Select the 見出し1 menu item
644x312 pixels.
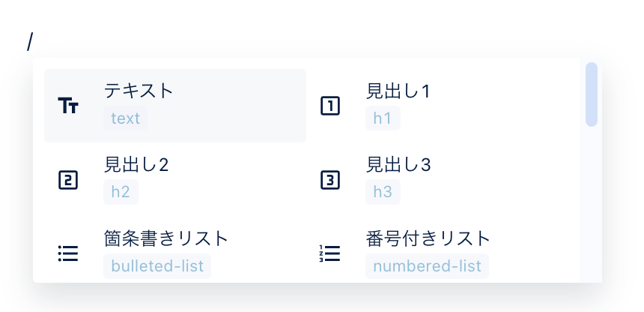[x=437, y=106]
